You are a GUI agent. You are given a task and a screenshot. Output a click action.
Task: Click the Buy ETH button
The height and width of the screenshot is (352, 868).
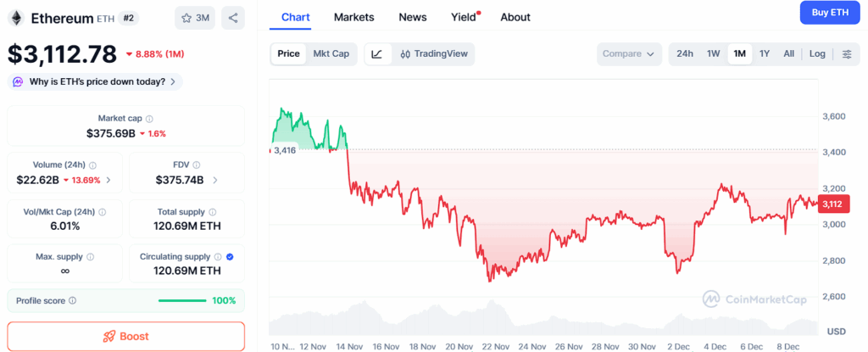pyautogui.click(x=829, y=13)
